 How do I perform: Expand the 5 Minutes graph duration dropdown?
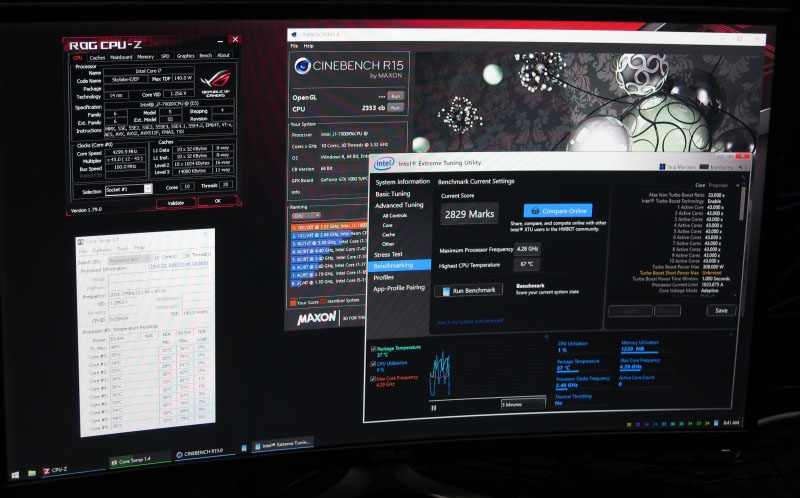pyautogui.click(x=526, y=404)
